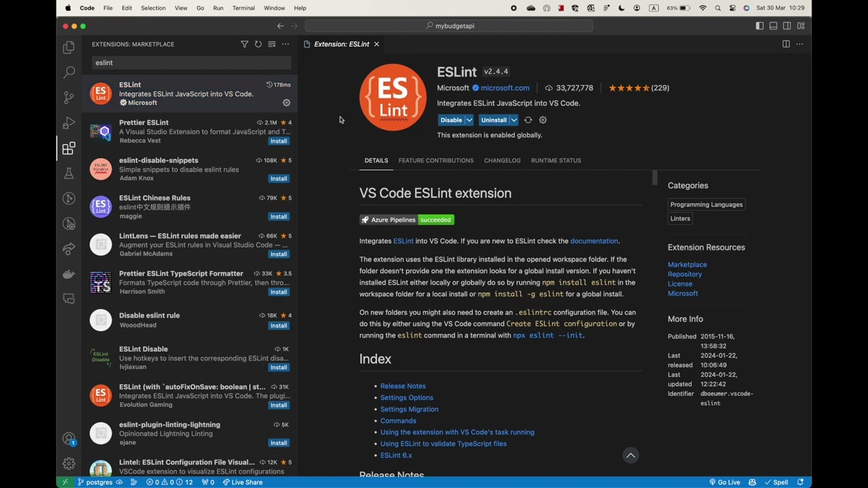Open the Explorer view in activity bar
This screenshot has width=868, height=488.
coord(68,47)
